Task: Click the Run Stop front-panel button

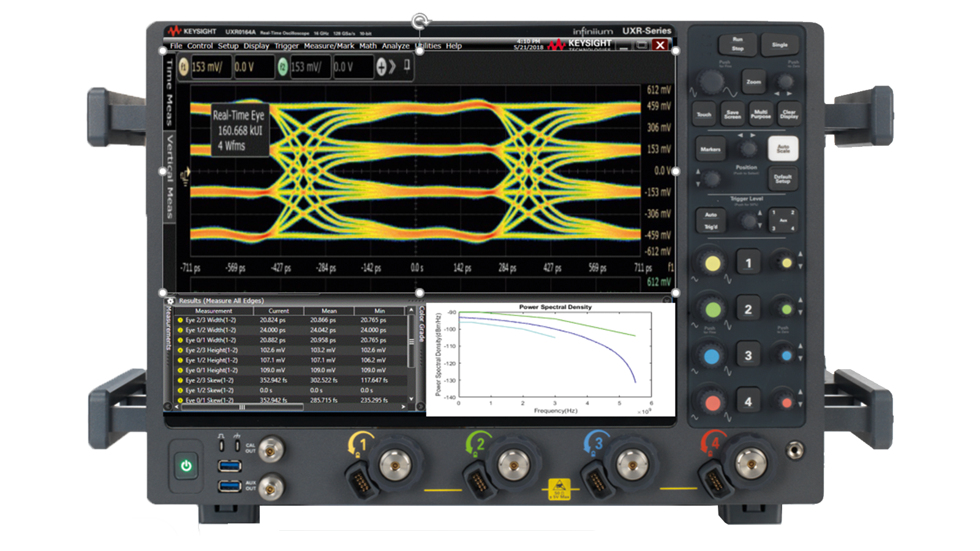Action: click(737, 44)
